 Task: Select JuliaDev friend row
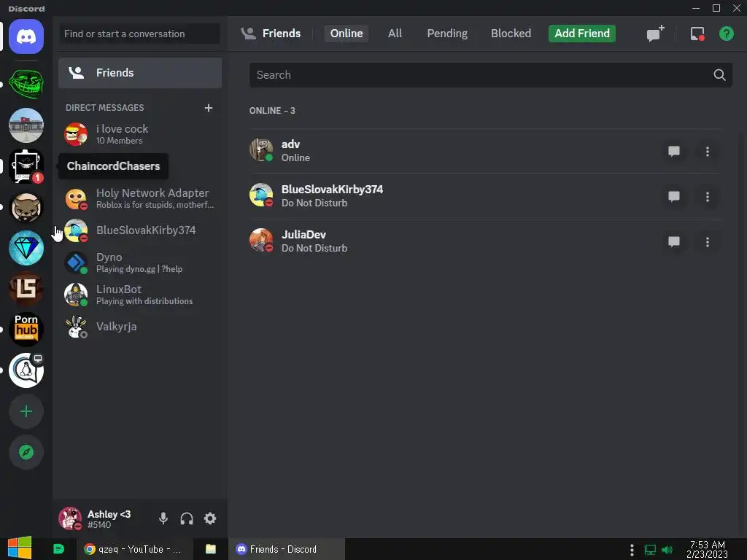tap(484, 241)
